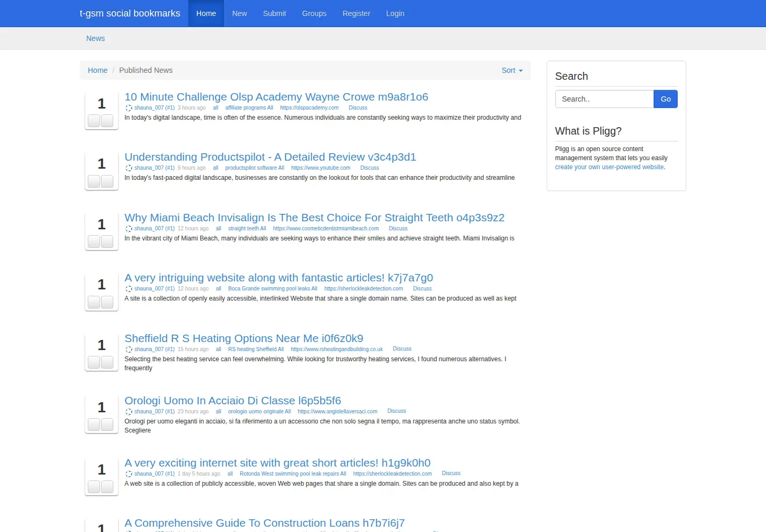Visit the cosmeticdentistmiamibeach.com link
766x532 pixels.
(326, 228)
